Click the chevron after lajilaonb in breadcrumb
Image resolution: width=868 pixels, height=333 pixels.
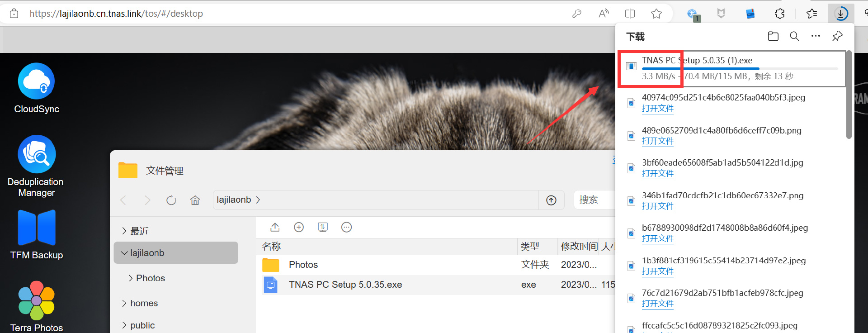pos(258,200)
